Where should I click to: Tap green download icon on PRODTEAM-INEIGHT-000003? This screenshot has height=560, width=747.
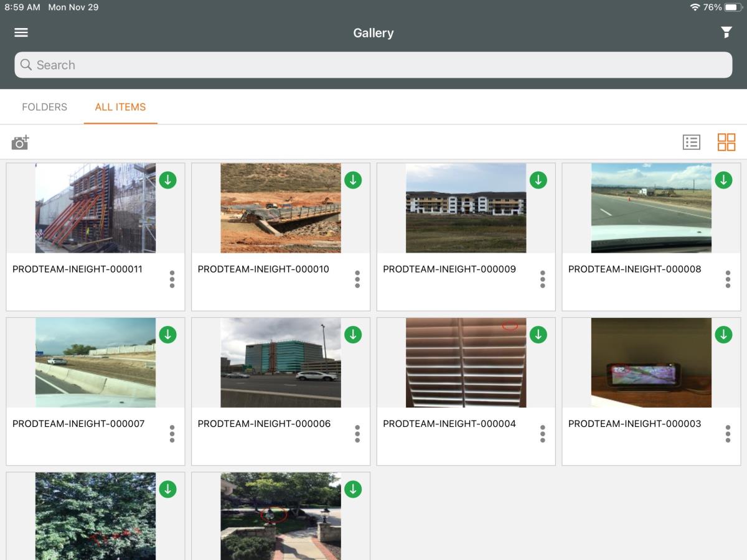coord(723,335)
